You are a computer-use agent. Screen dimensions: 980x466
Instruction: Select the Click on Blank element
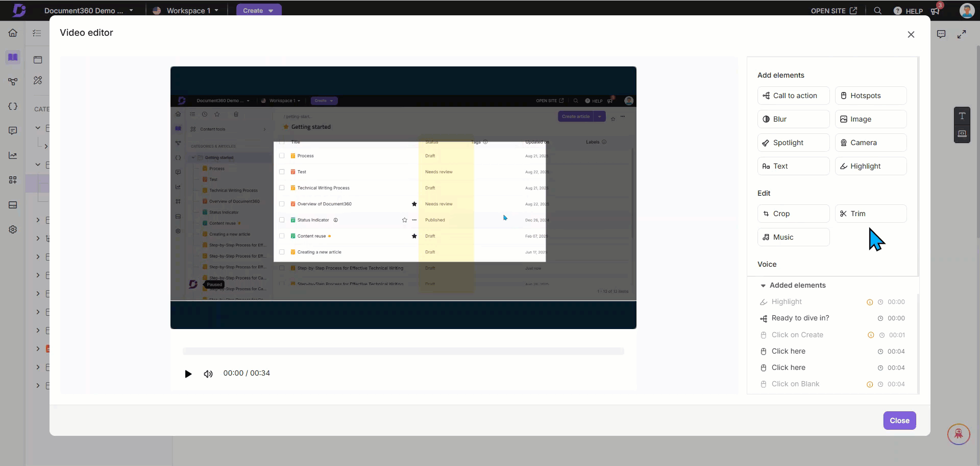832,384
